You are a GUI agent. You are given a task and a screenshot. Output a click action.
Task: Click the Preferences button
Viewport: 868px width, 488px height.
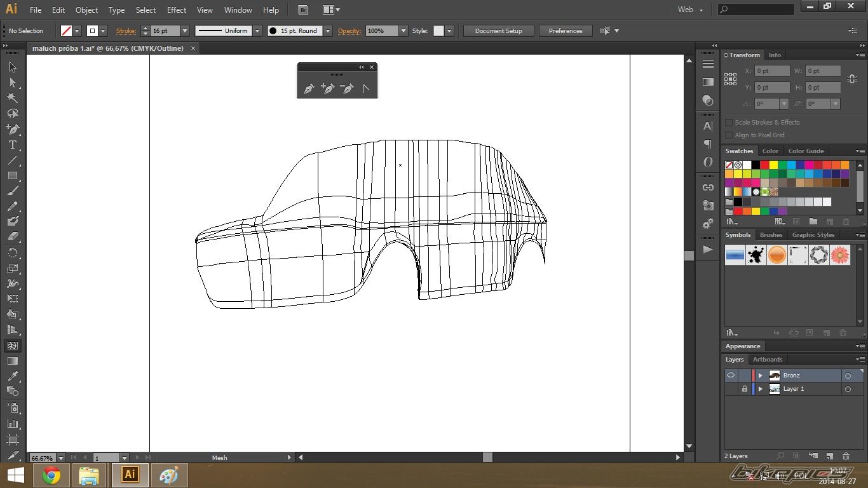[566, 30]
